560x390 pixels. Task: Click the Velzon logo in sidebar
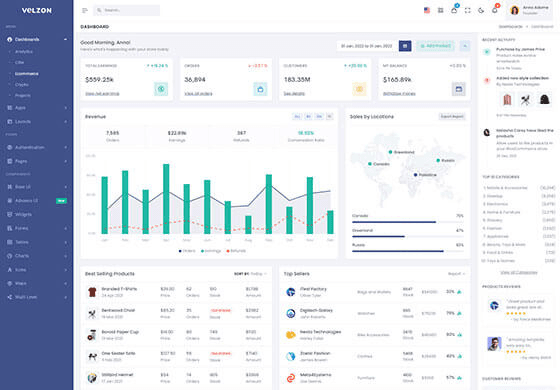[37, 10]
